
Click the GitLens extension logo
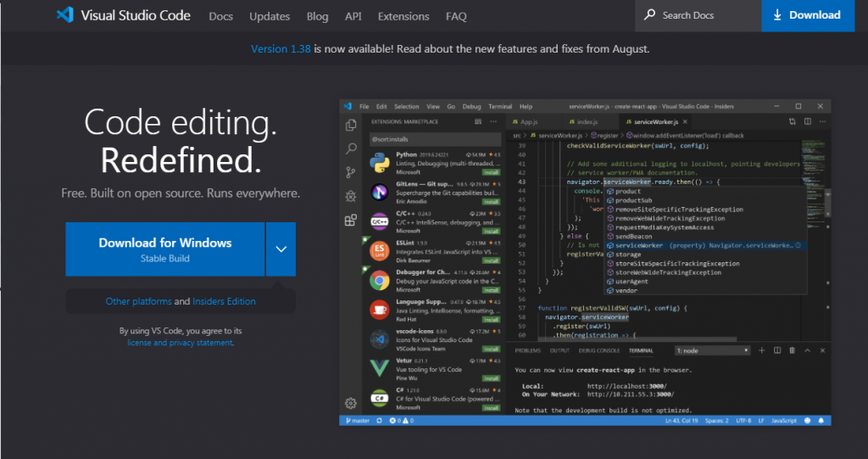coord(380,193)
